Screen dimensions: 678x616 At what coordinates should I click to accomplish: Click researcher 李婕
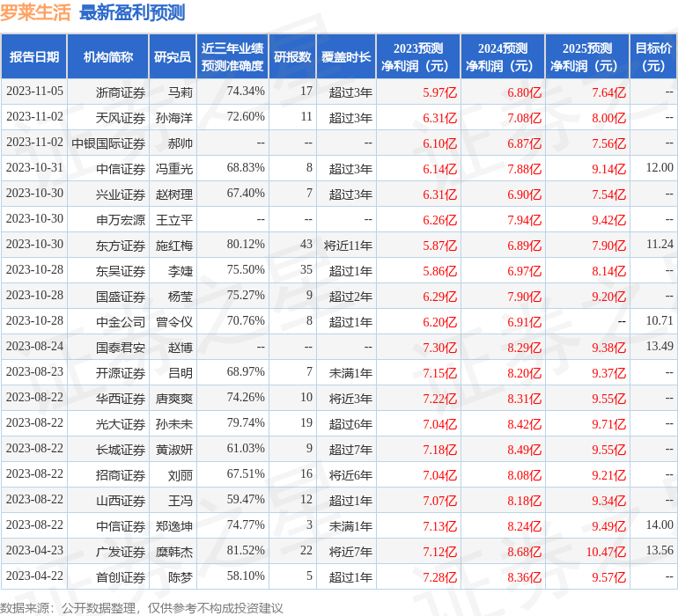click(x=181, y=271)
